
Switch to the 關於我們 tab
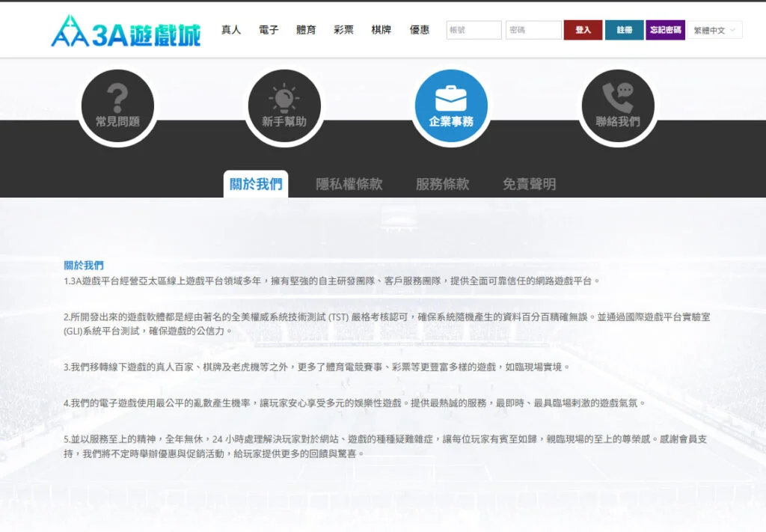pyautogui.click(x=256, y=184)
